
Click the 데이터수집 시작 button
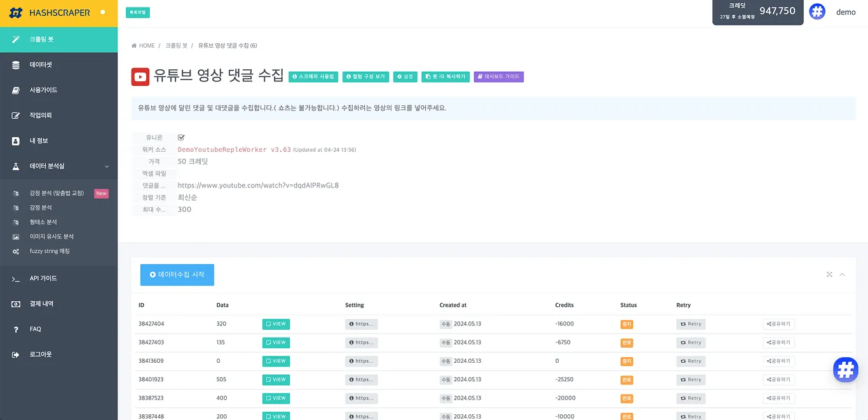pyautogui.click(x=177, y=274)
